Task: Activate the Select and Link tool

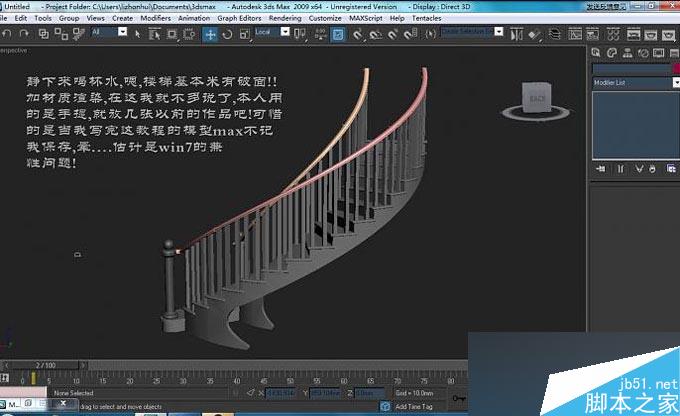Action: 43,33
